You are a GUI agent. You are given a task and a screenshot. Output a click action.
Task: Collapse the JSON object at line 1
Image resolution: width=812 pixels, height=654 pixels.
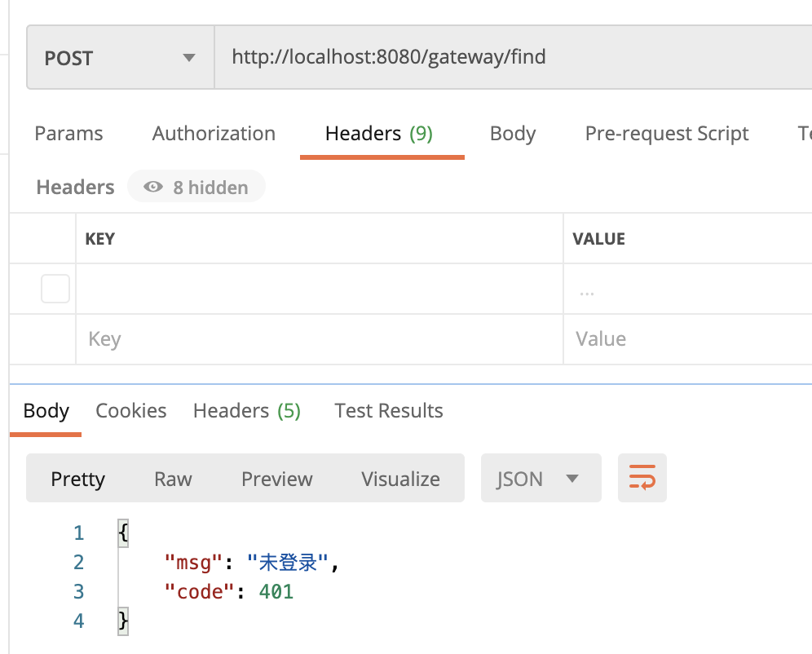coord(122,532)
